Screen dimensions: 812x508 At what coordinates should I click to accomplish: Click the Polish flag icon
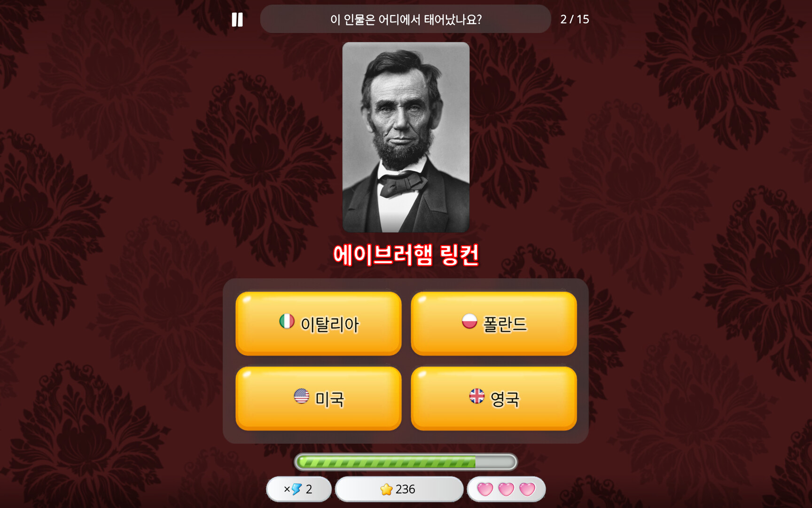click(x=469, y=321)
